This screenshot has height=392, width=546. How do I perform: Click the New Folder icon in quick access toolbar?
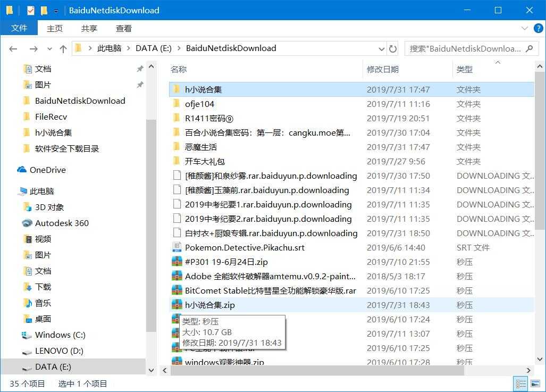tap(44, 11)
